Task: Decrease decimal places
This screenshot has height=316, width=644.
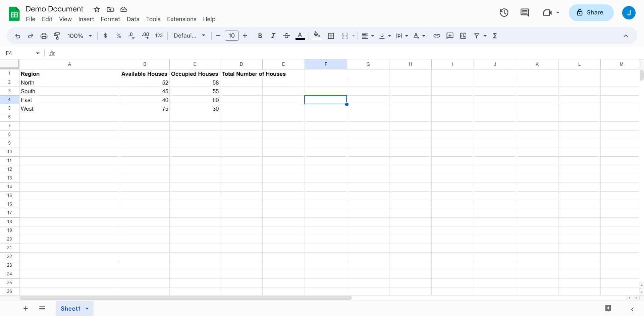Action: point(131,36)
